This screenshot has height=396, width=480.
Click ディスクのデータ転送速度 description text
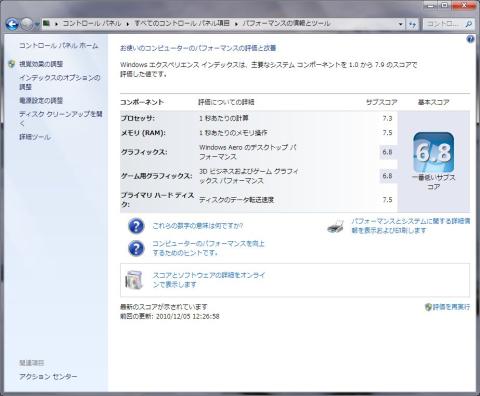(x=237, y=200)
